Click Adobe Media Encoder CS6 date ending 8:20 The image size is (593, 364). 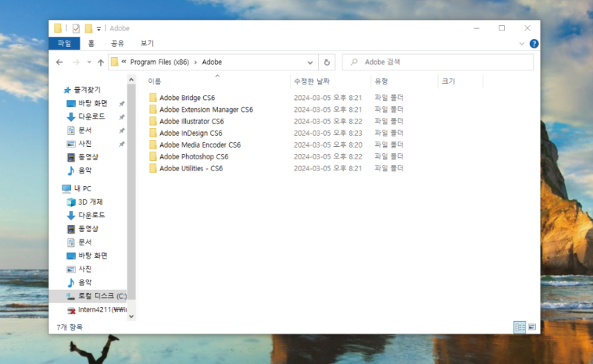pyautogui.click(x=328, y=145)
